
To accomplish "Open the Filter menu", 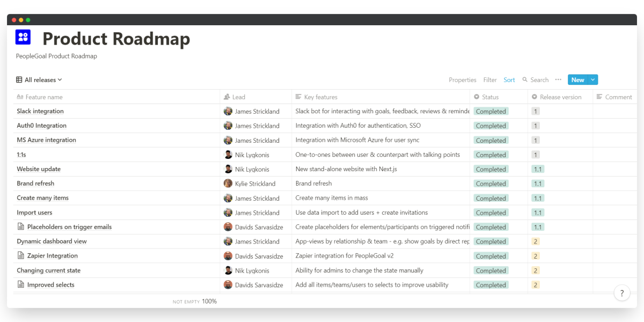I will click(x=490, y=80).
